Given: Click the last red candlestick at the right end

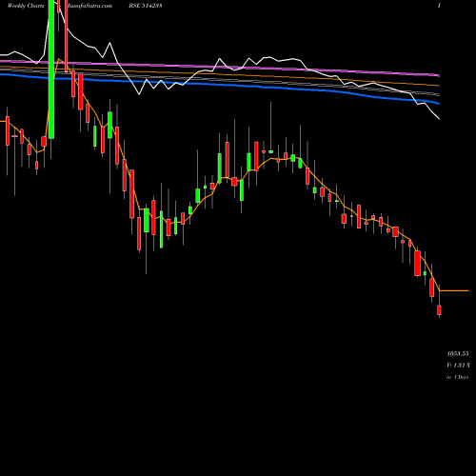Looking at the screenshot, I should (x=439, y=310).
